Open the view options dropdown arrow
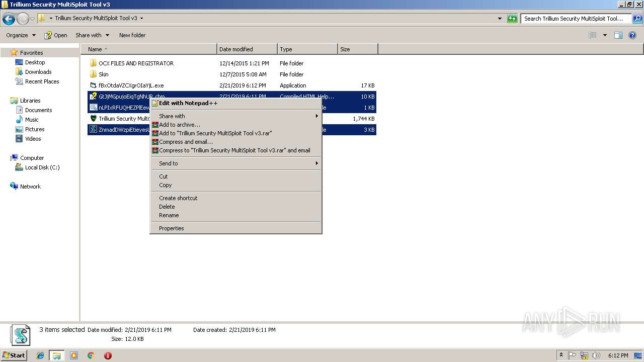 [x=605, y=35]
